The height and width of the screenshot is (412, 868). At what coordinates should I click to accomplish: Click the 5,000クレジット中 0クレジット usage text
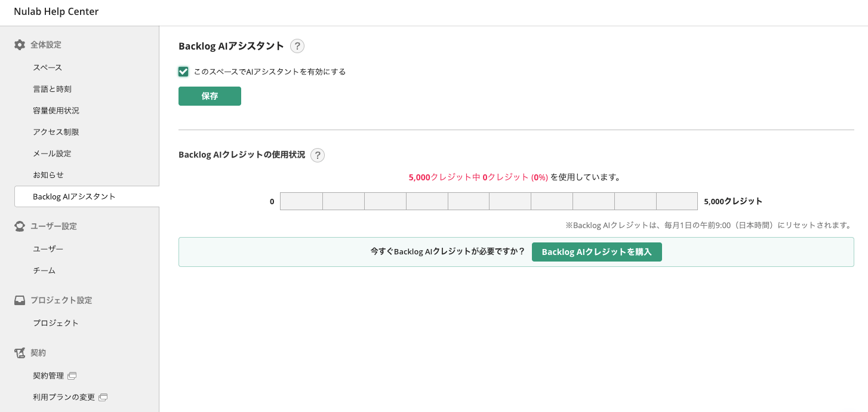(x=515, y=177)
